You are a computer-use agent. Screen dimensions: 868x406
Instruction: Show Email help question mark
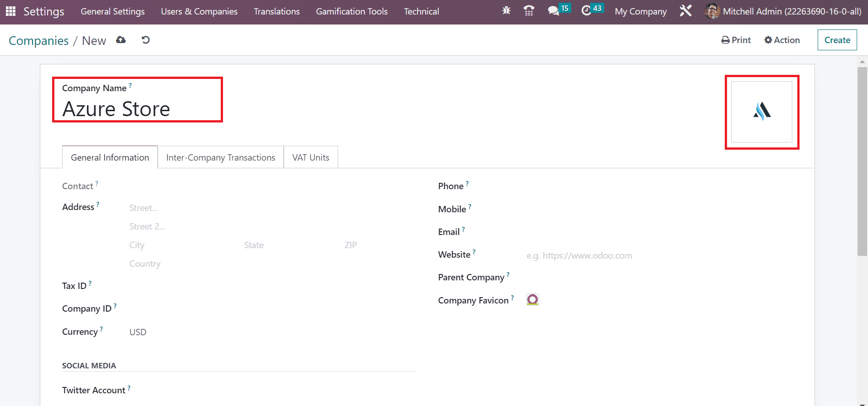[x=464, y=229]
